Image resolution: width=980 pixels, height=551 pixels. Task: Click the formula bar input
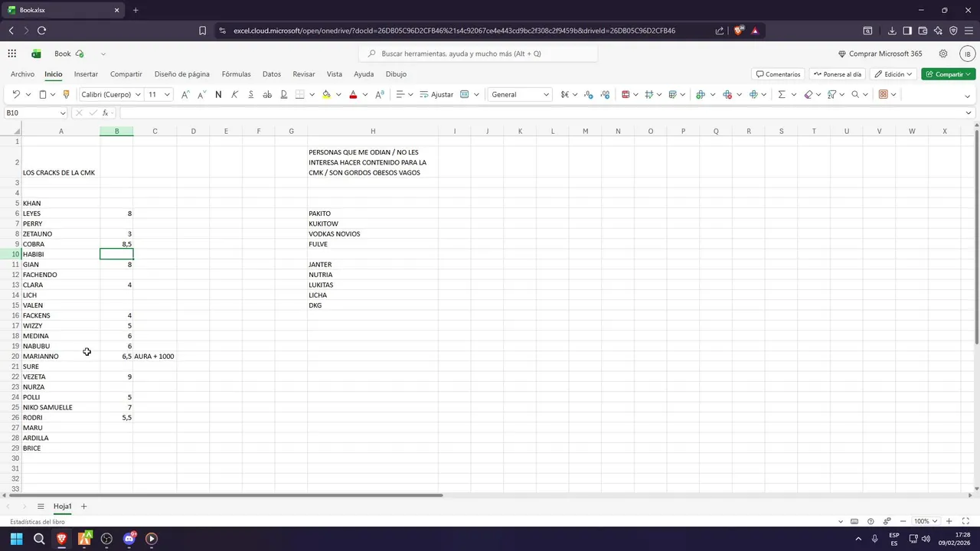[x=541, y=112]
